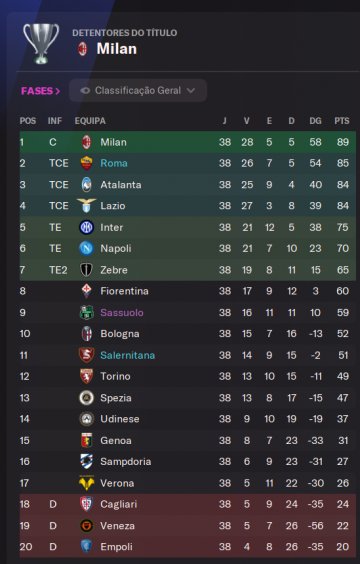
Task: Click the silver trophy icon
Action: [41, 44]
